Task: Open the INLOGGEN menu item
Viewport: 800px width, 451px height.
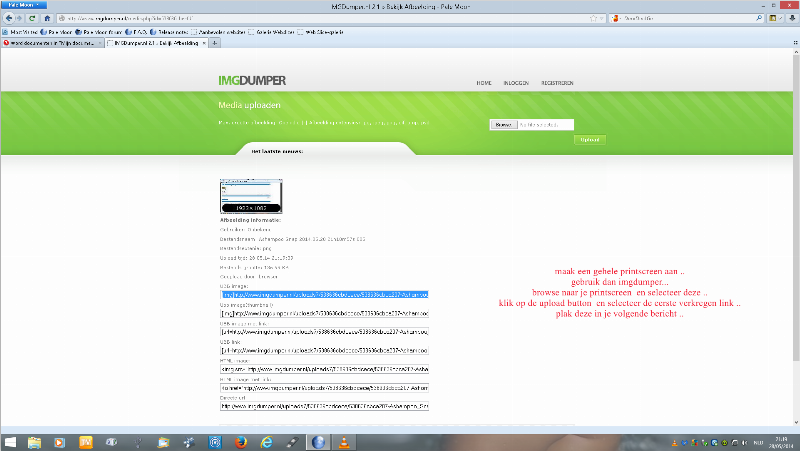Action: click(x=516, y=83)
